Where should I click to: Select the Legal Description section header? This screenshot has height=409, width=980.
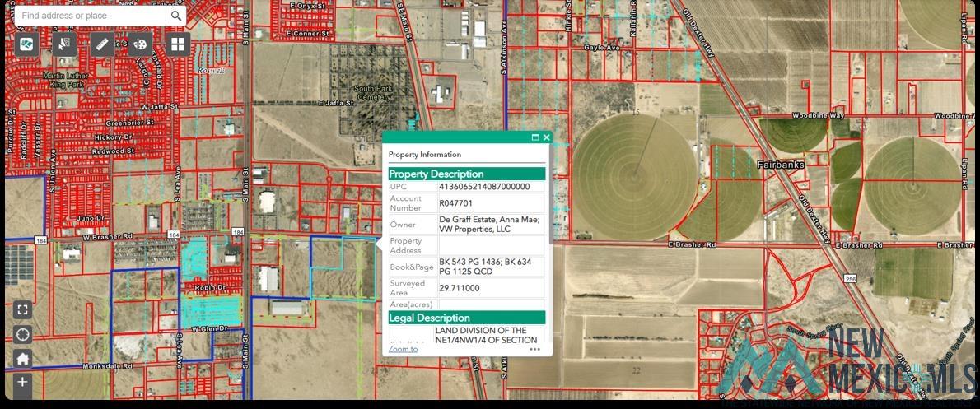(466, 318)
